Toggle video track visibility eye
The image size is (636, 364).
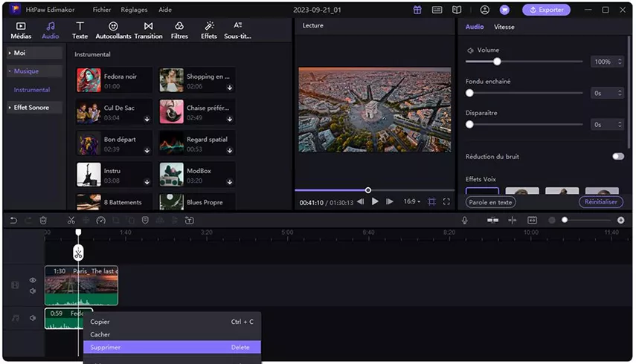(33, 280)
